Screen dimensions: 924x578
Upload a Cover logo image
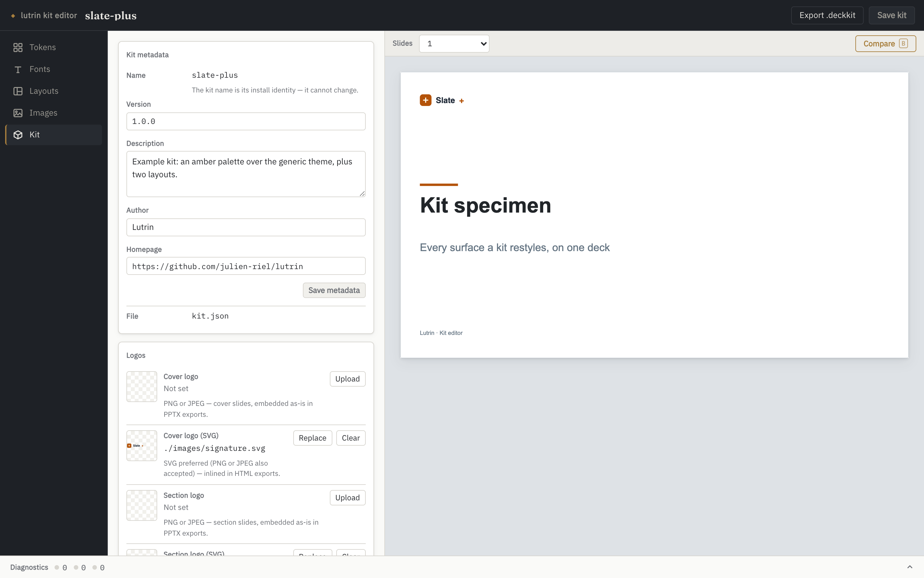coord(347,379)
